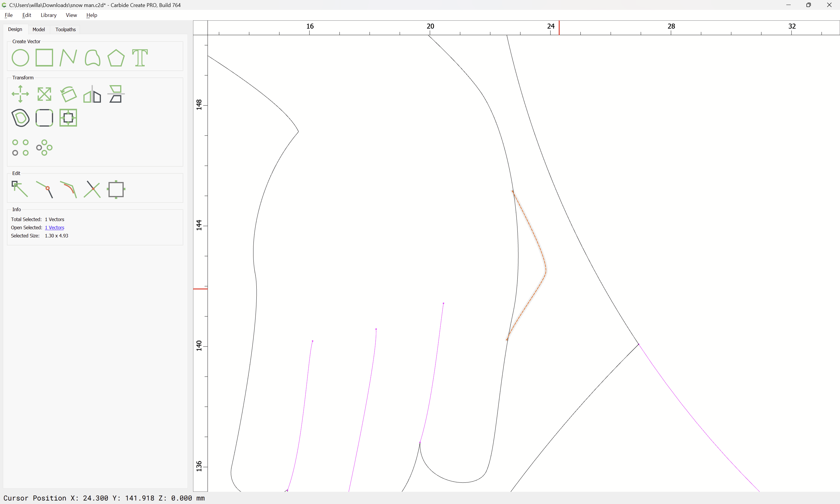Click the Transform group label

23,78
